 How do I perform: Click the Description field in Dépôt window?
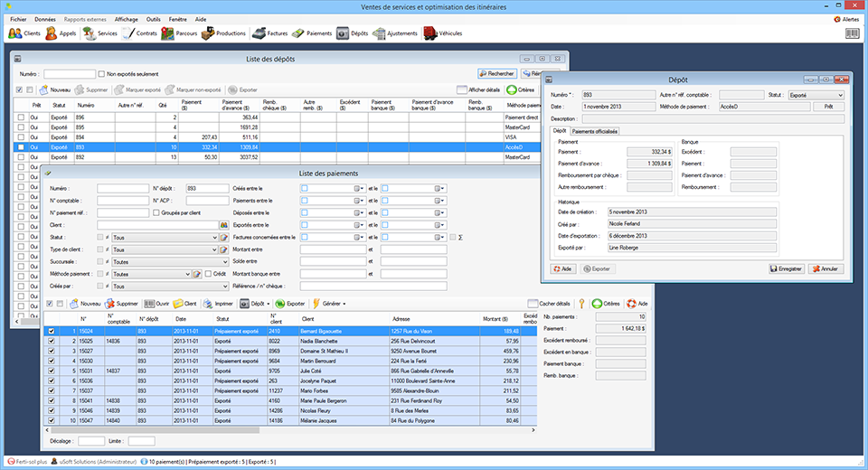click(x=713, y=118)
